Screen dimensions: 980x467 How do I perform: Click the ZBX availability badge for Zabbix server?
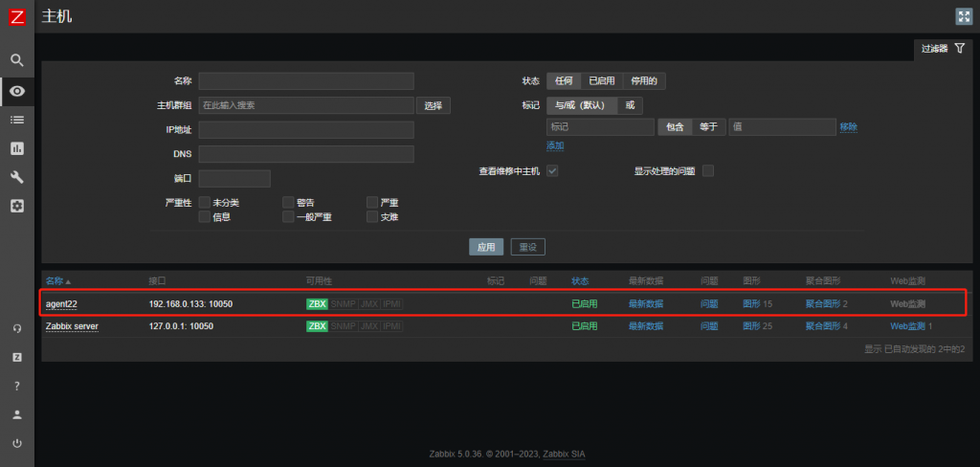317,326
